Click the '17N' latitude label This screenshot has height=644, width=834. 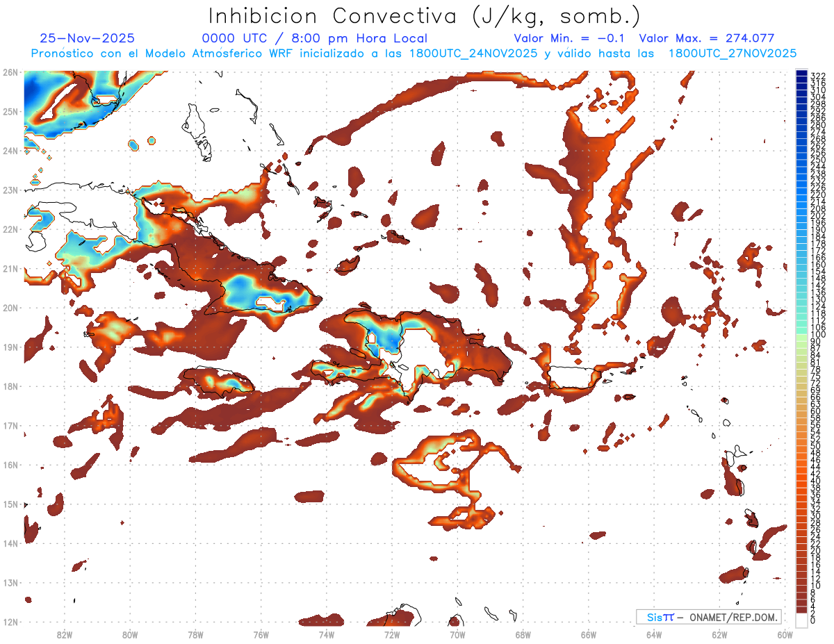coord(10,425)
